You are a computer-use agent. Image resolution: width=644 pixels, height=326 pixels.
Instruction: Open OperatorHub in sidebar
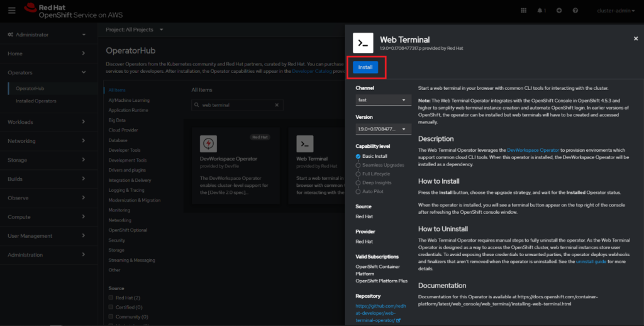pyautogui.click(x=30, y=88)
